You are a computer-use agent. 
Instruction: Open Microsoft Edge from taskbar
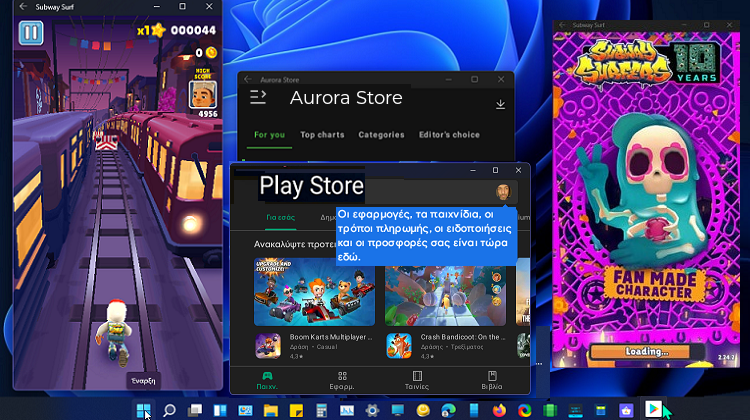coord(448,410)
